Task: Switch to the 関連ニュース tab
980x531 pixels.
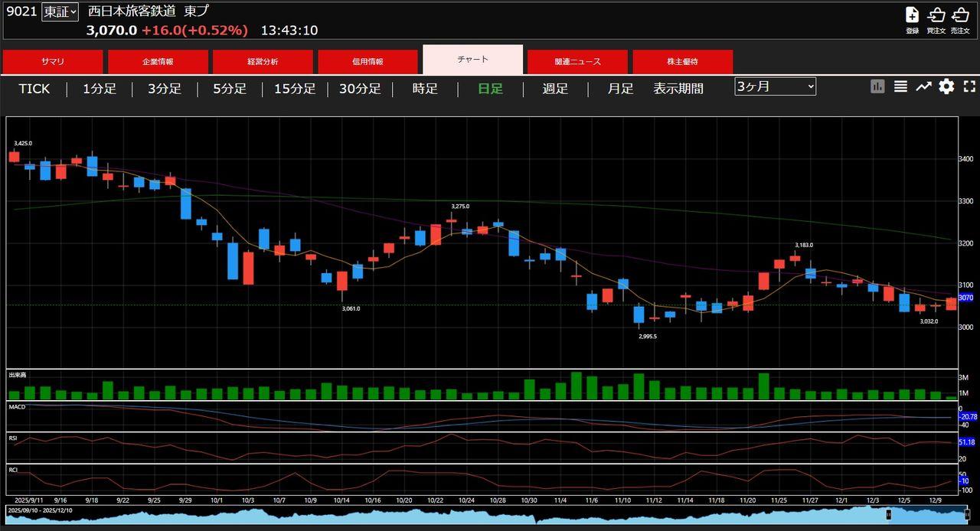Action: coord(578,62)
